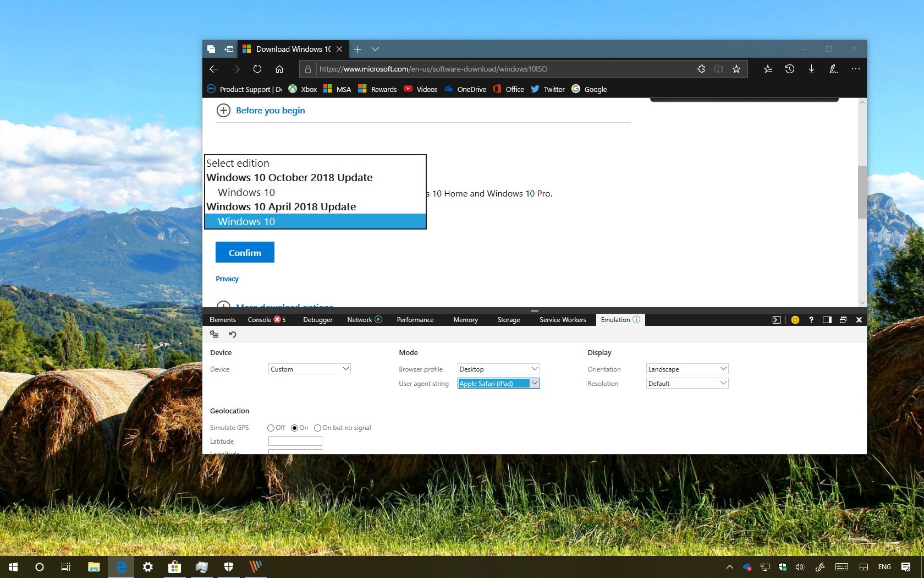This screenshot has height=578, width=924.
Task: Open the extensions puzzle icon in address bar
Action: [701, 69]
